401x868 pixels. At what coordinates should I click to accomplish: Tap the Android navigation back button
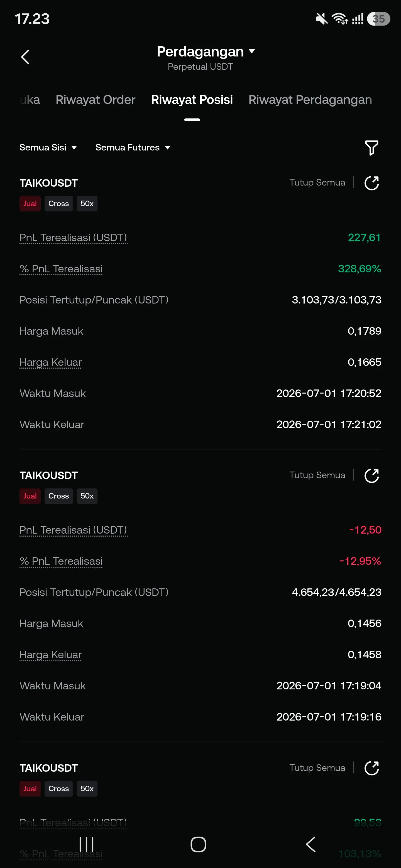(x=310, y=844)
